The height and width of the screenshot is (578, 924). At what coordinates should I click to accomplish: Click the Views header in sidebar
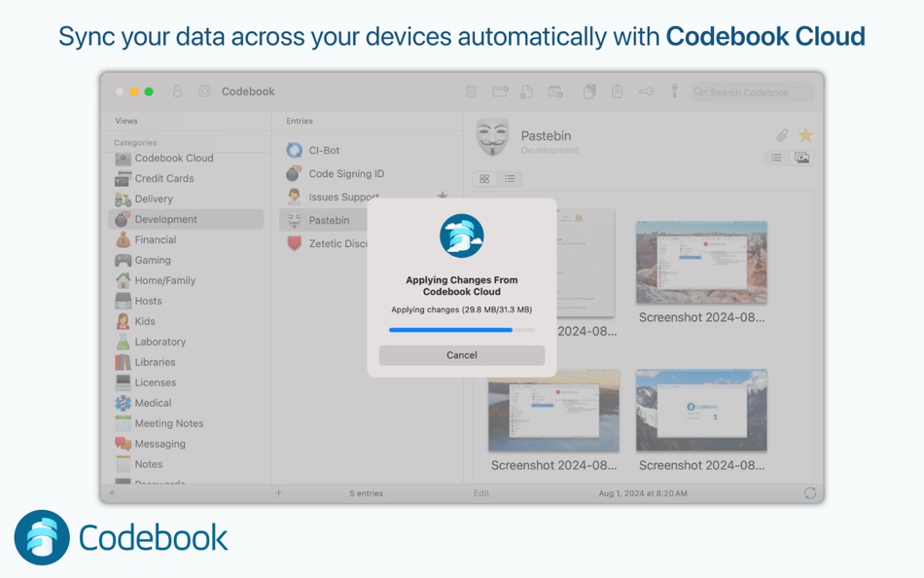pyautogui.click(x=126, y=121)
